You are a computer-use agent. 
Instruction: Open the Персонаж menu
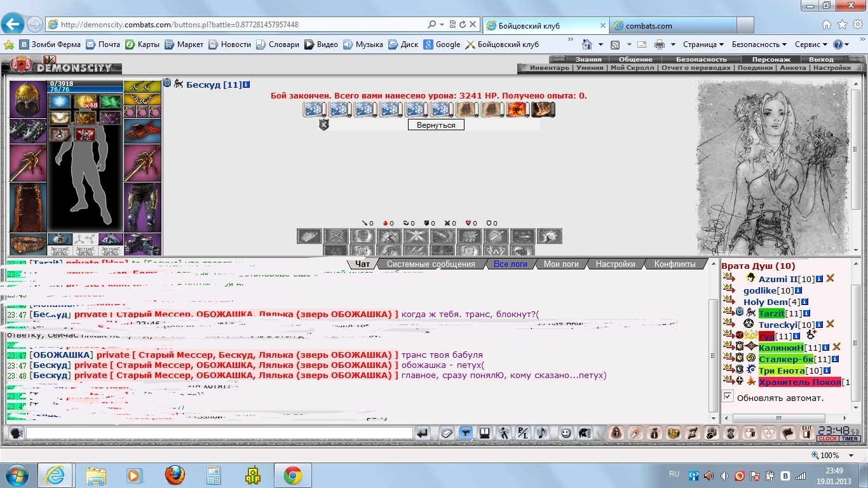tap(771, 60)
